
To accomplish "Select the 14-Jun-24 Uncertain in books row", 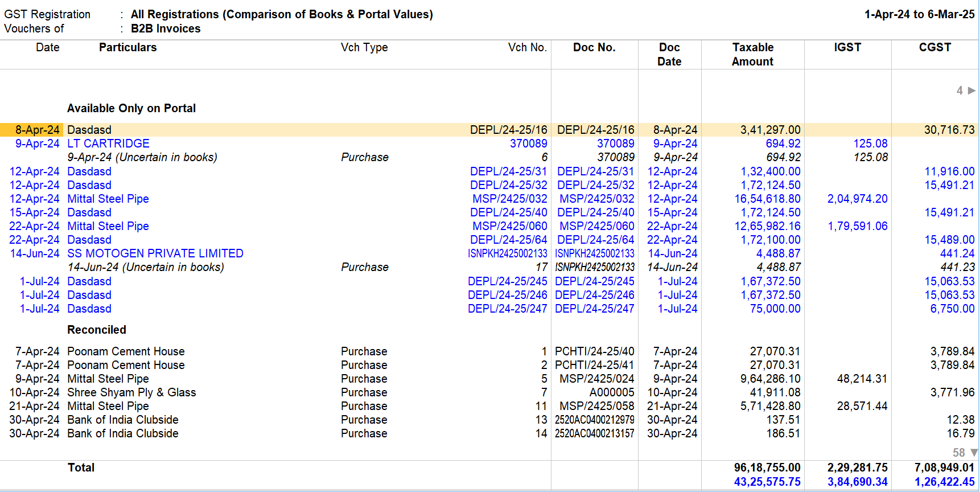I will coord(489,267).
